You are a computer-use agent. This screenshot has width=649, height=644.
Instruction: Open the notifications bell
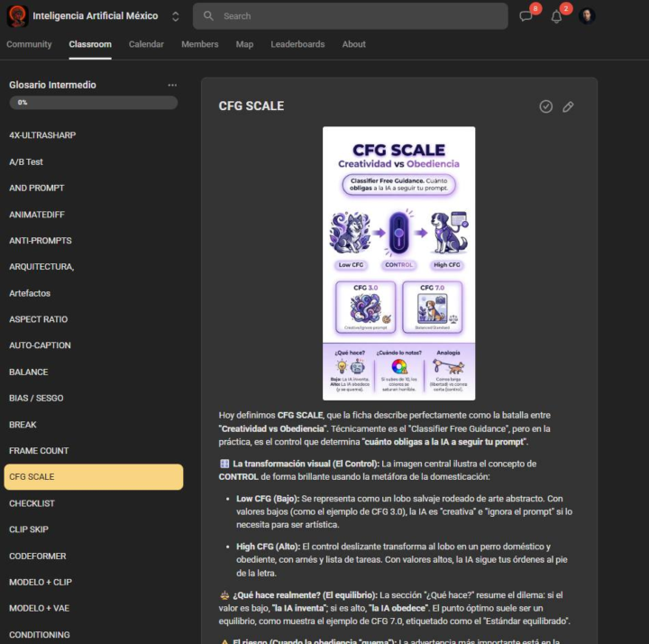[556, 16]
